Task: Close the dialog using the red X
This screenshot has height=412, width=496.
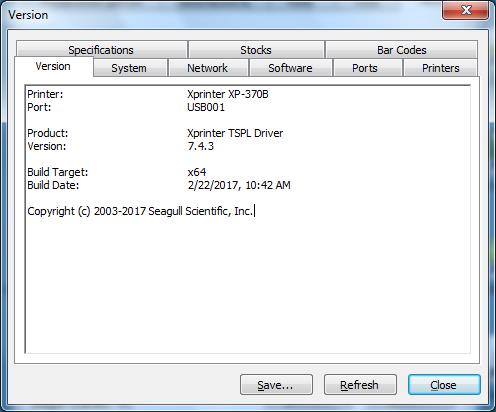Action: [465, 10]
